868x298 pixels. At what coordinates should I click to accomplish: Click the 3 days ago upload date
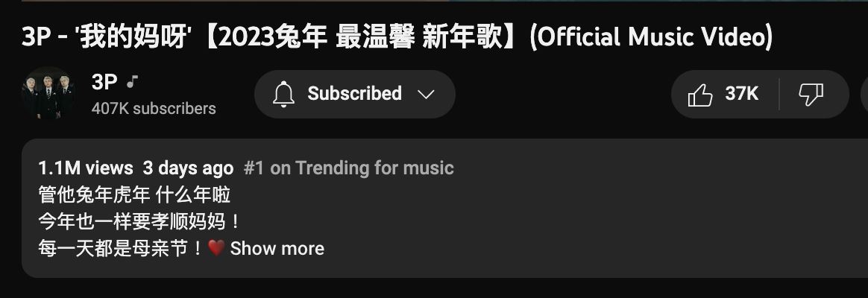188,168
